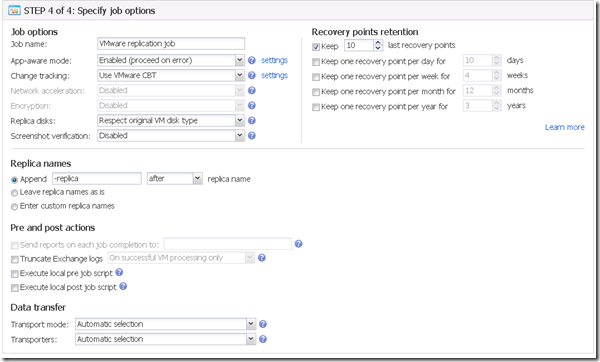Open help for local pre job script
The width and height of the screenshot is (600, 362).
[x=119, y=272]
